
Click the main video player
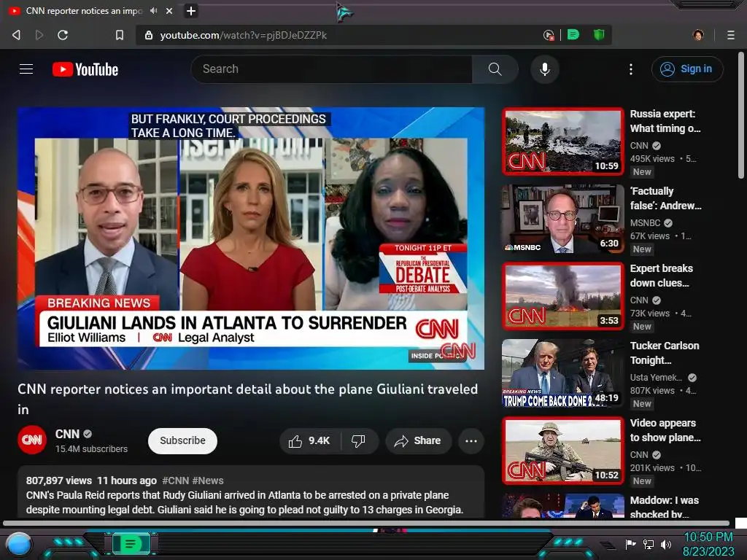[x=251, y=238]
